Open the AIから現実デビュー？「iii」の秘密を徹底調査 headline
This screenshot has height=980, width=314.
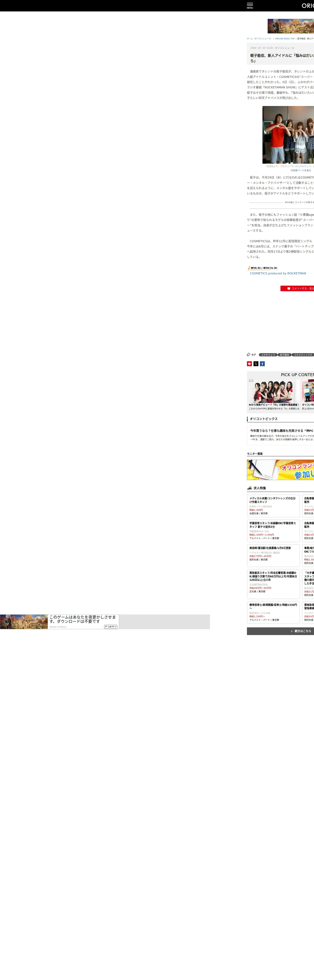pos(274,405)
